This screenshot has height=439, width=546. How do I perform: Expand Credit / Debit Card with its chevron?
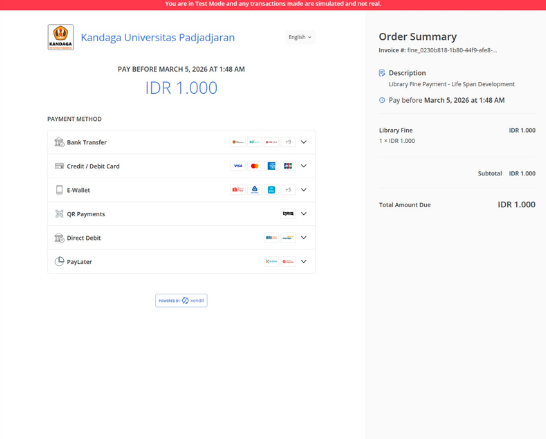click(304, 166)
